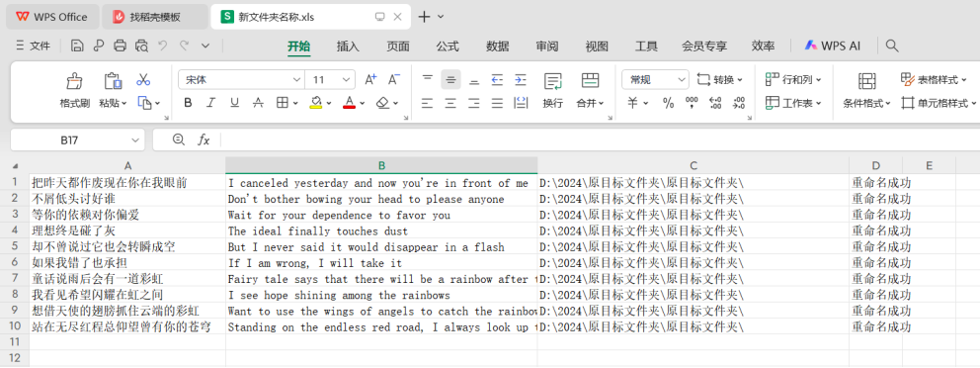Open the 工作表 worksheet dropdown
This screenshot has height=368, width=980.
click(x=793, y=103)
